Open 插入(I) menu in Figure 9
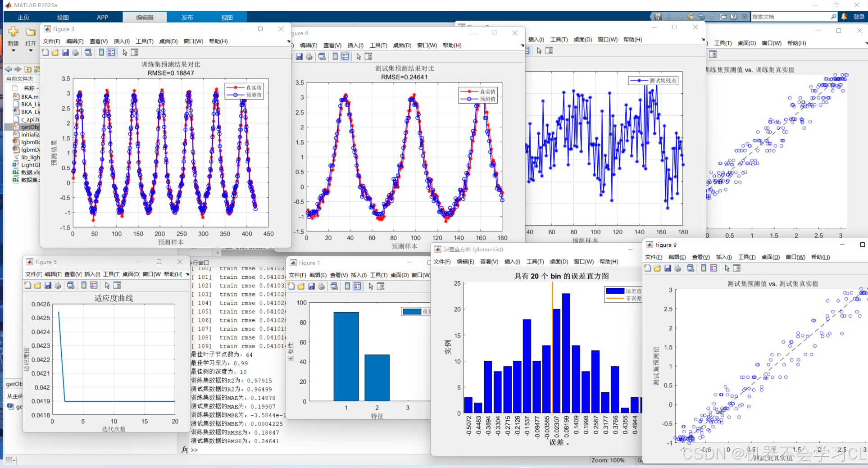868x468 pixels. [724, 257]
